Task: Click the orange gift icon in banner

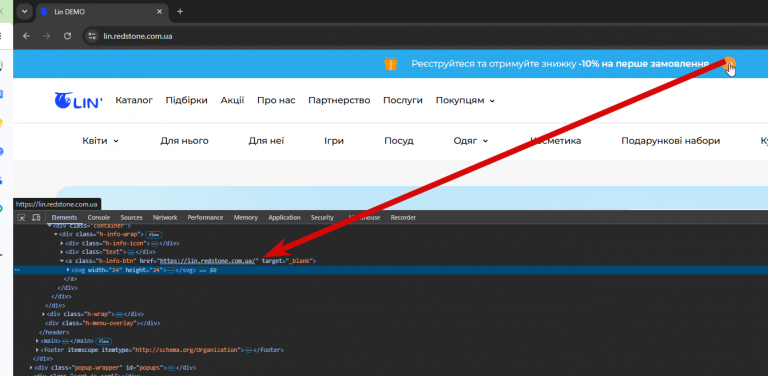Action: coord(390,64)
